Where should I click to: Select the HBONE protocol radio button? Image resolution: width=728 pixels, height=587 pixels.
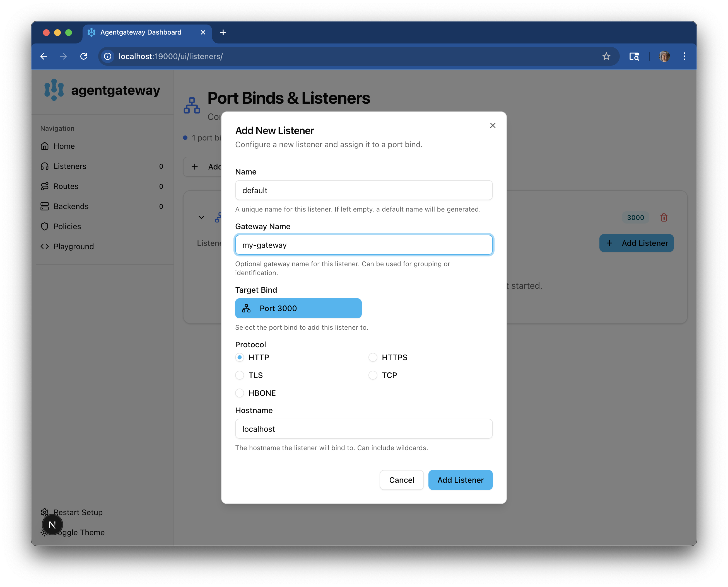(240, 393)
